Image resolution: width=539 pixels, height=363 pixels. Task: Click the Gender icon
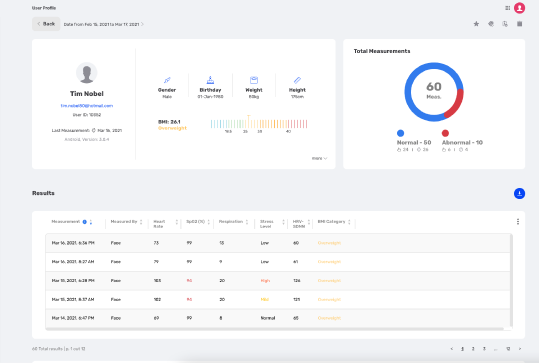(167, 80)
